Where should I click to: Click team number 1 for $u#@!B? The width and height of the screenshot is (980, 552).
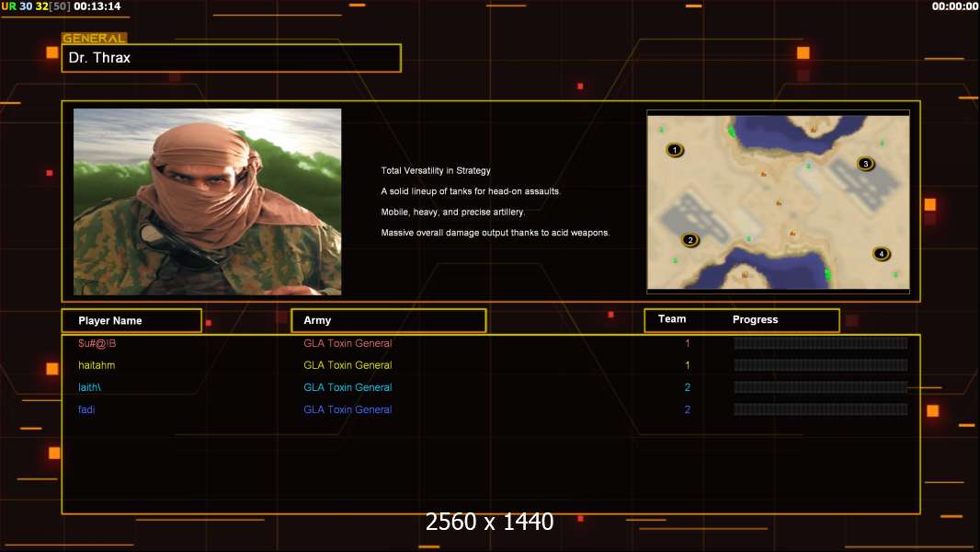(688, 343)
